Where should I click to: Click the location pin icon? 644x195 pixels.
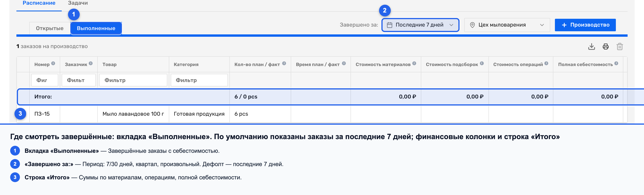[x=472, y=25]
